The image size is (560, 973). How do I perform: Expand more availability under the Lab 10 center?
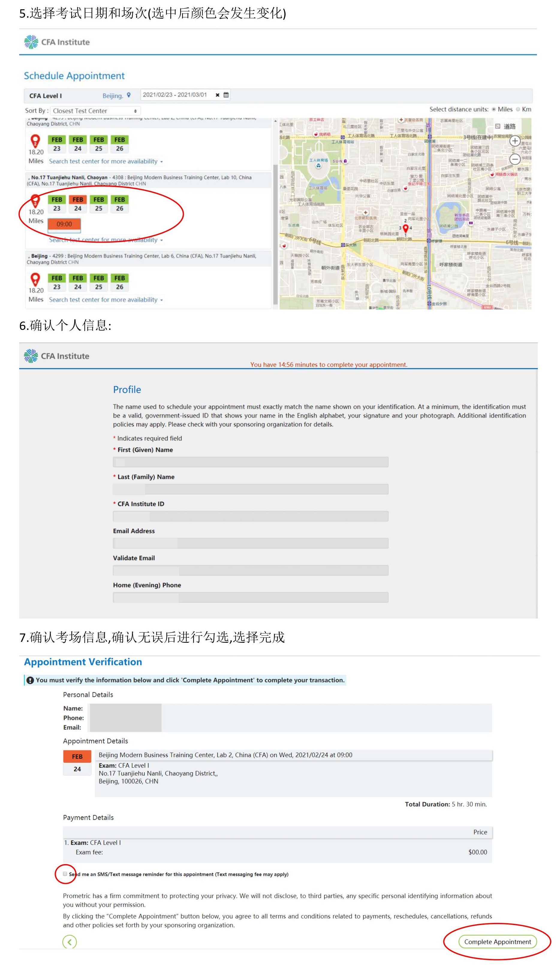click(x=106, y=240)
